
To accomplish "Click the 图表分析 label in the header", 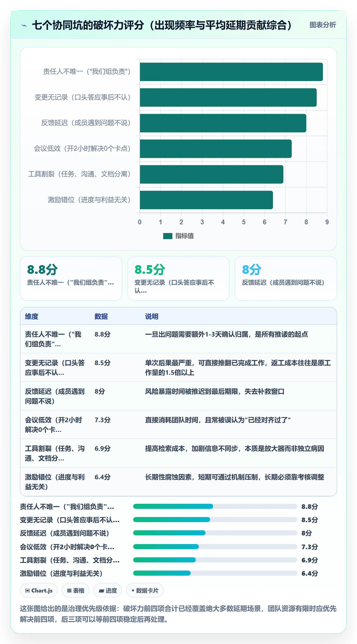I will pos(323,25).
